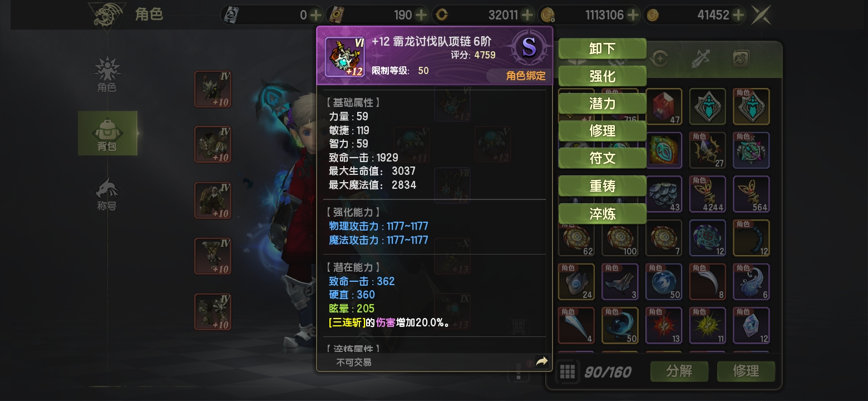868x401 pixels.
Task: Select the silver coins pile item 43
Action: [x=664, y=194]
